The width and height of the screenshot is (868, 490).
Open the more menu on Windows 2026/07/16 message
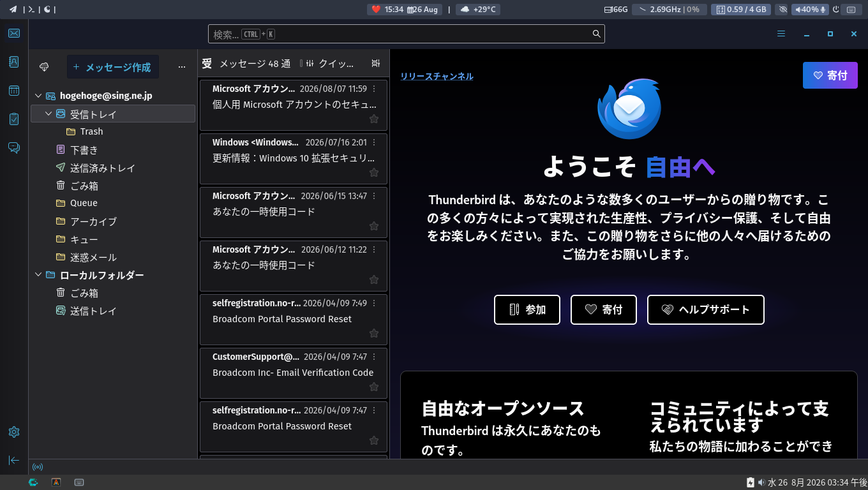[x=375, y=142]
